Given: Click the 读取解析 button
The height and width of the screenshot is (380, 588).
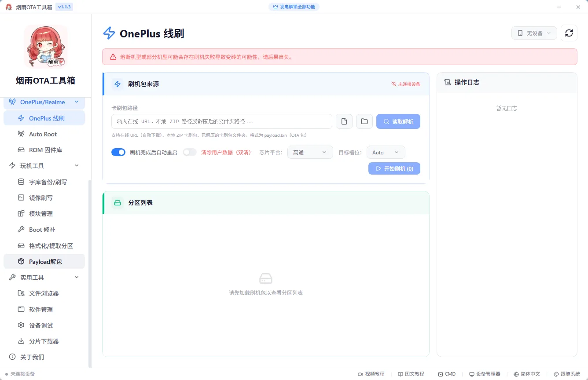Looking at the screenshot, I should (398, 121).
